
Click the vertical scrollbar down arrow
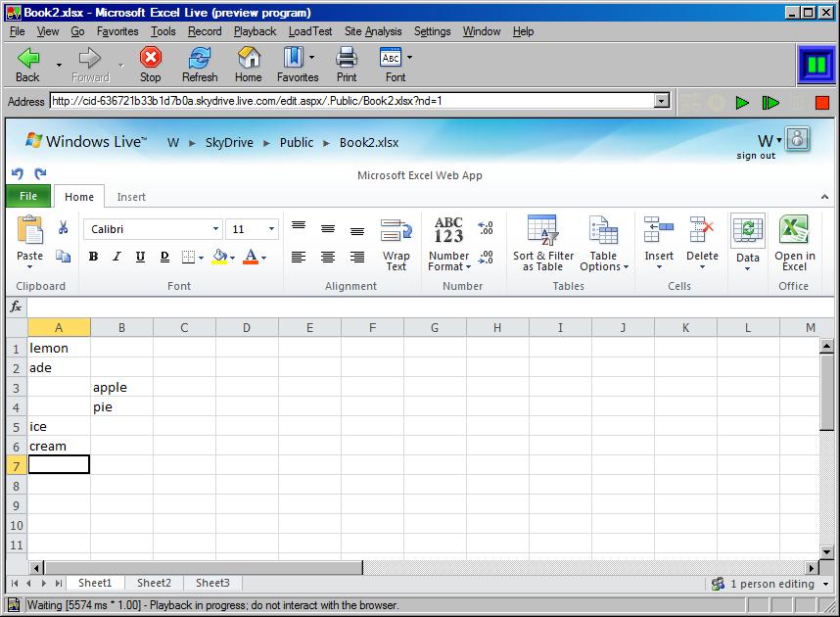pos(826,551)
